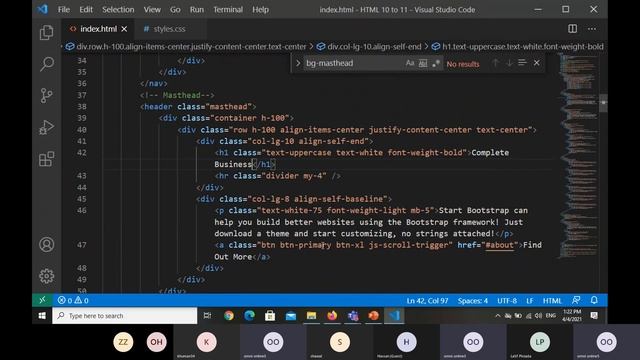Viewport: 640px width, 360px height.
Task: Open breadcrumb h1.text-uppercase dropdown
Action: coord(518,47)
